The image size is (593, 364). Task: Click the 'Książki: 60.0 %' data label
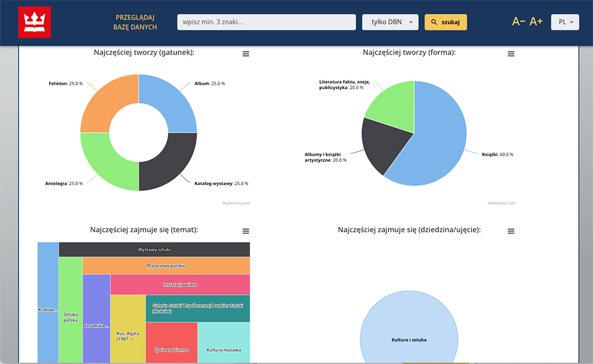click(x=498, y=154)
